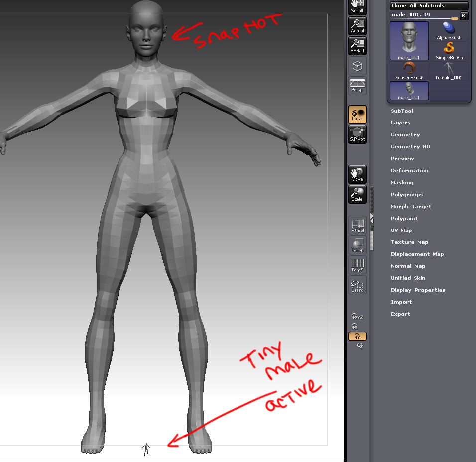
Task: Select the Move view tool
Action: tap(357, 174)
